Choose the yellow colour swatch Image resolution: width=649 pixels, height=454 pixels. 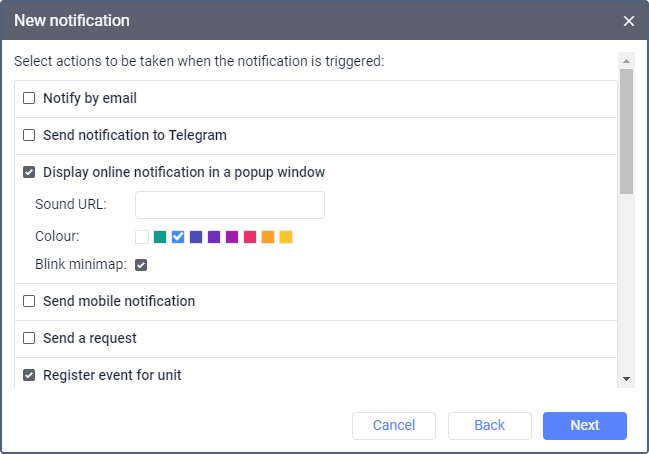(286, 237)
